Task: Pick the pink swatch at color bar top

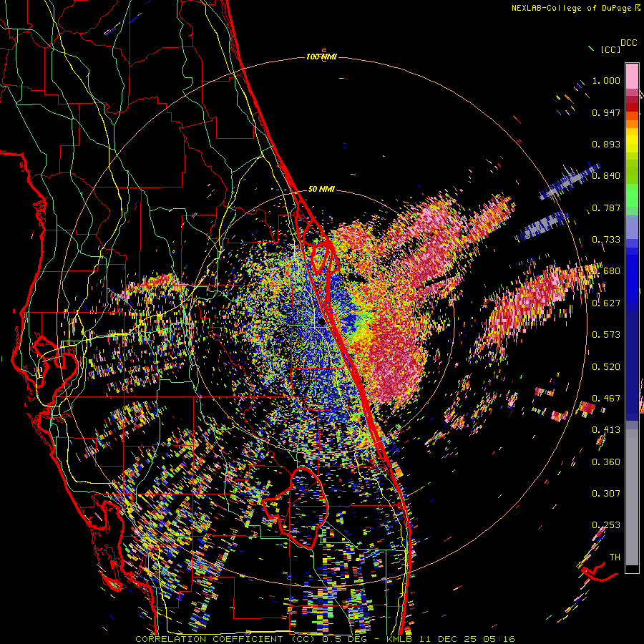Action: coord(632,76)
